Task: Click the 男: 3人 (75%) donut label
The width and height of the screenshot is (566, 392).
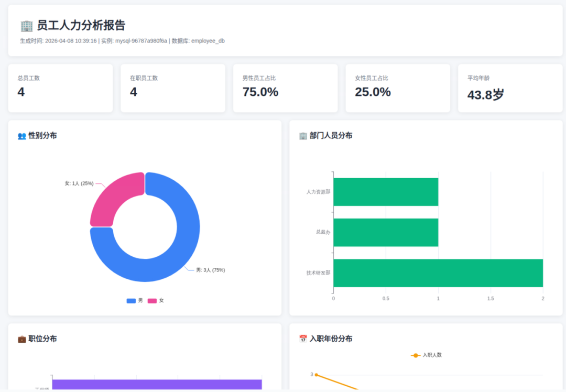Action: 211,270
